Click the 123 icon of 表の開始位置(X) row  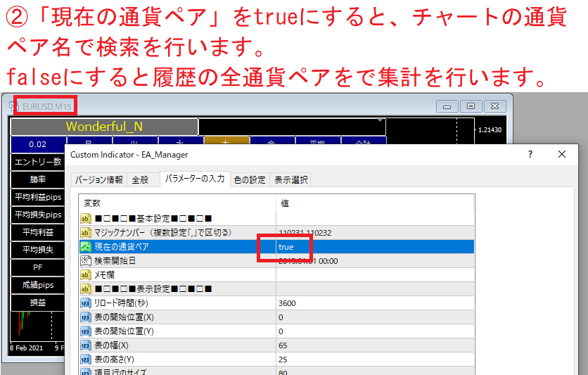(x=86, y=317)
